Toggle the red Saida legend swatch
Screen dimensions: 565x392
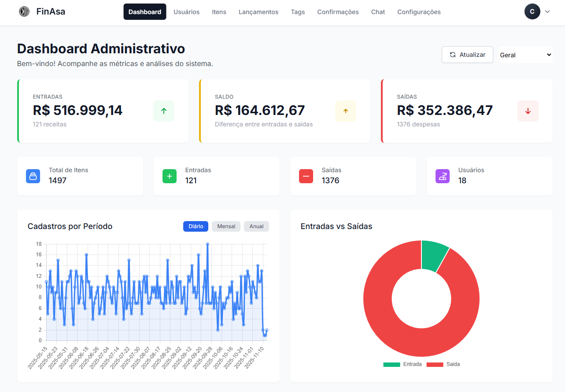(435, 365)
